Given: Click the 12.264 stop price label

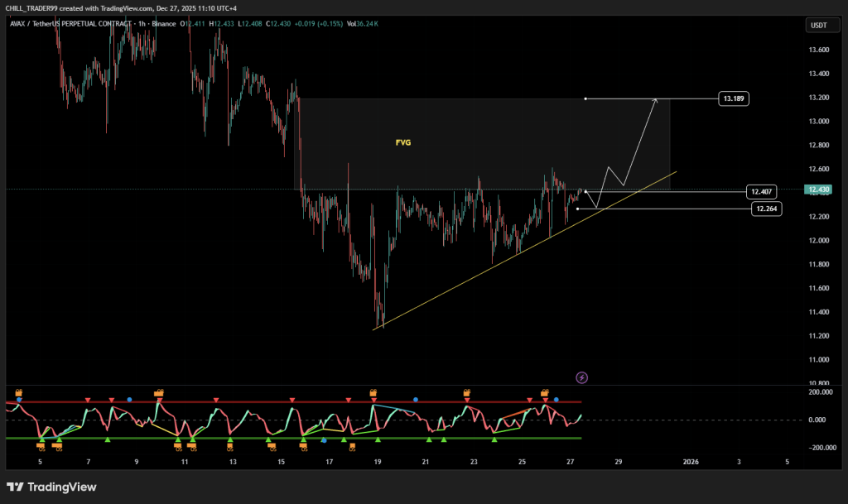Looking at the screenshot, I should point(766,209).
